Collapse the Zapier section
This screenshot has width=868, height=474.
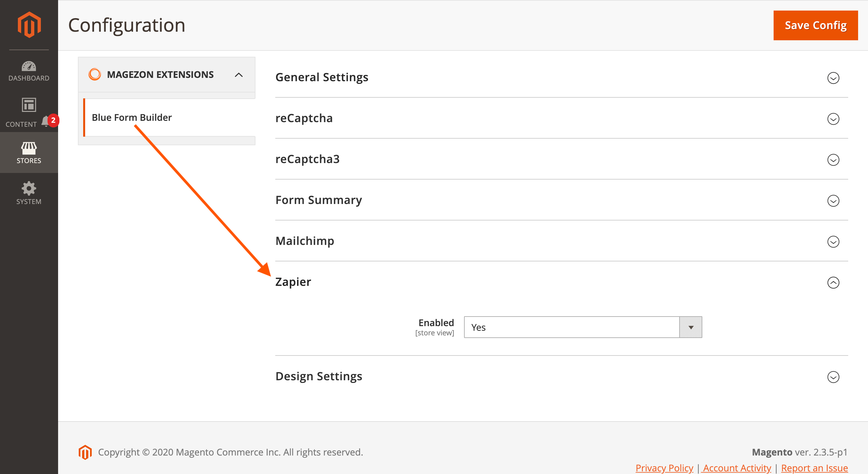pos(833,283)
